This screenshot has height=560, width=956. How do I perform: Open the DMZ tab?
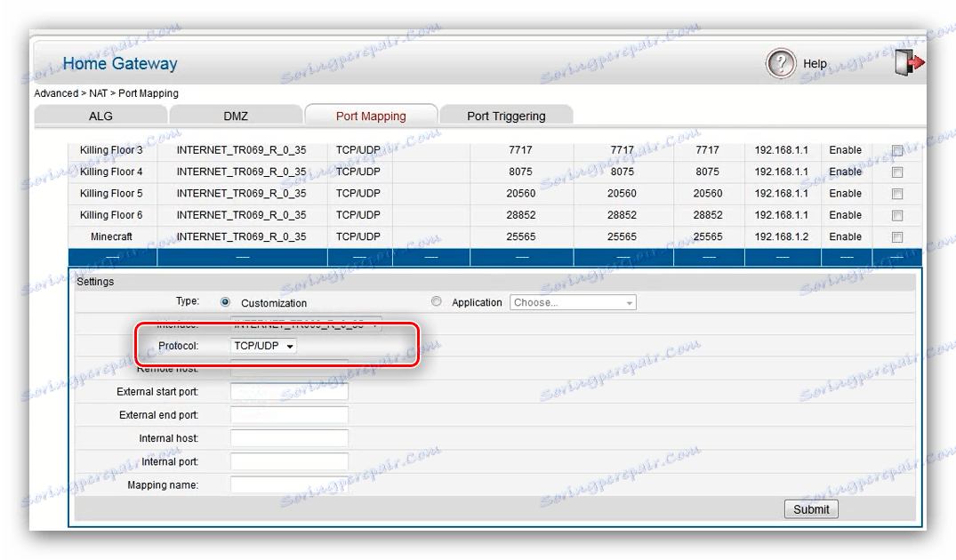coord(236,116)
